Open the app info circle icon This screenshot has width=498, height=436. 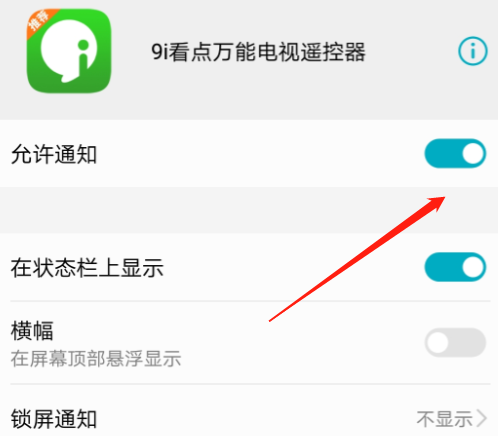[x=473, y=51]
